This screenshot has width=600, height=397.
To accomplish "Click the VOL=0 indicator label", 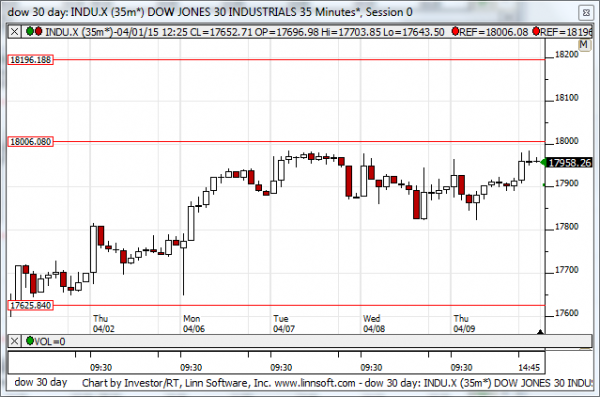I will click(50, 341).
